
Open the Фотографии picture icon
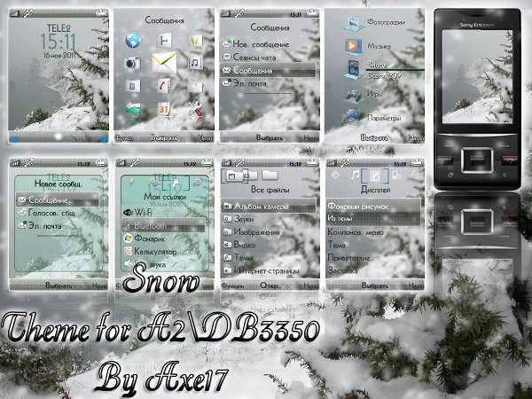click(353, 24)
